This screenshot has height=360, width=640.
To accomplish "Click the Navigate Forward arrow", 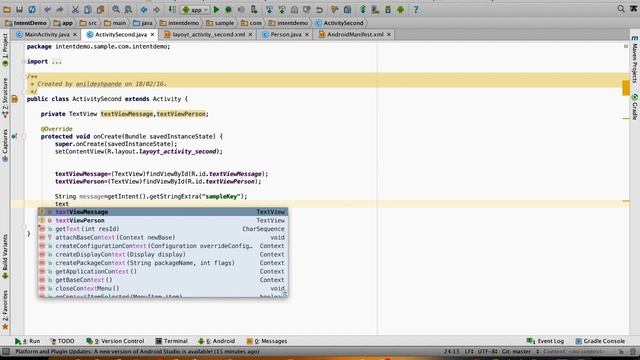I will click(x=156, y=9).
